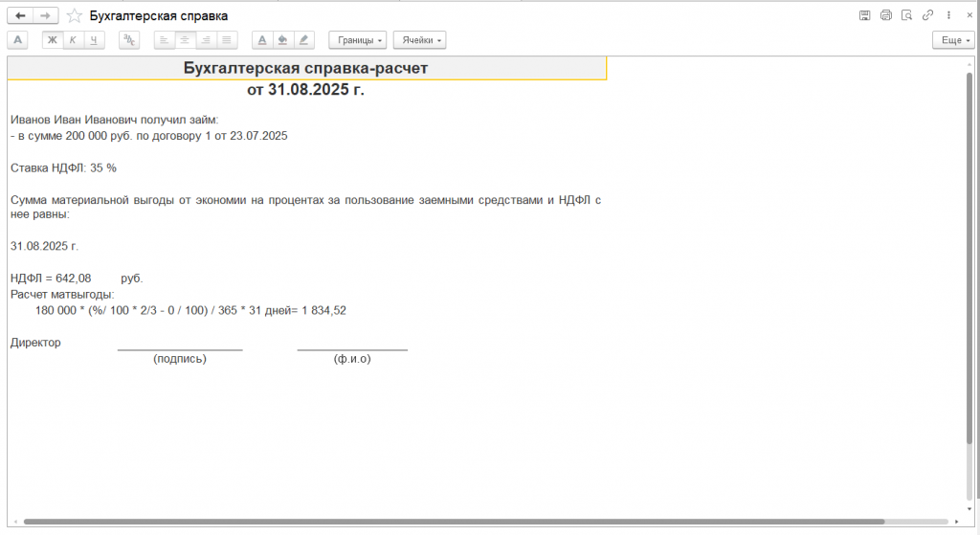Select the "НДФЛ = 642,08" cell
Viewport: 980px width, 535px height.
point(51,279)
